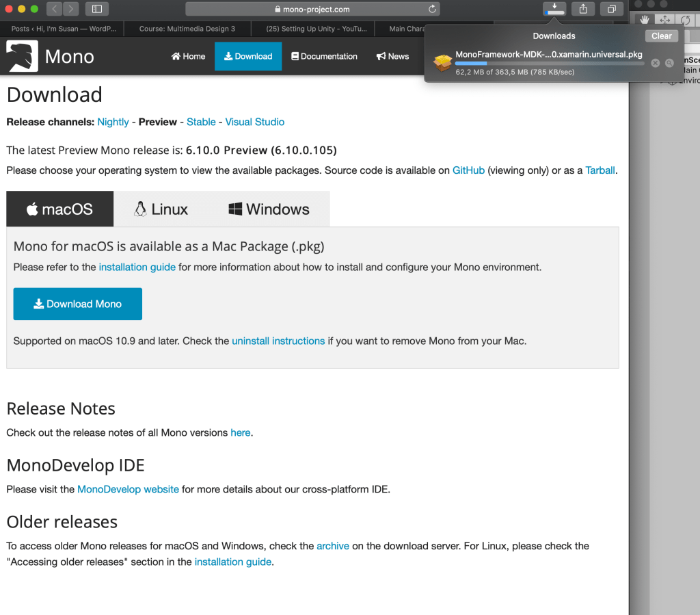Screen dimensions: 700x615
Task: Click the Downloads toolbar icon in Safari
Action: tap(554, 9)
